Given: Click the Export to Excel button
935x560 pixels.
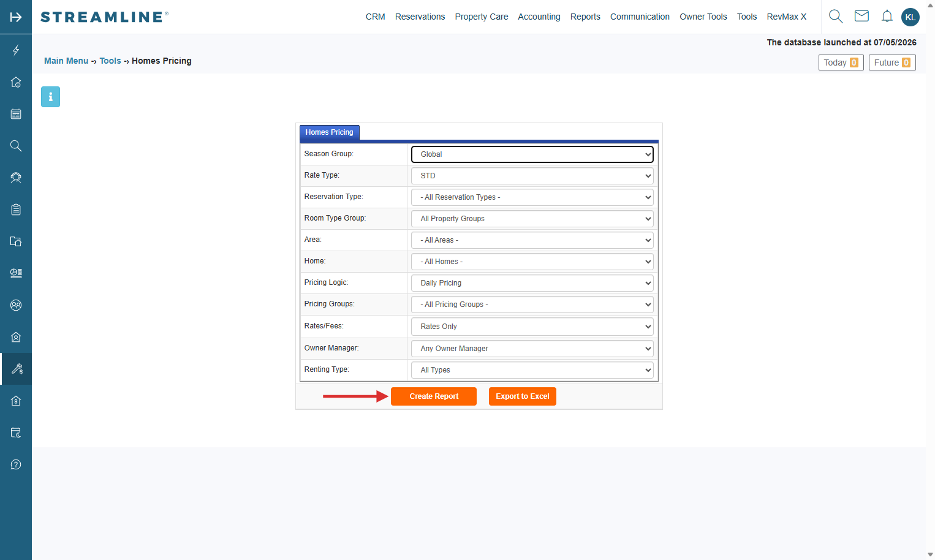Looking at the screenshot, I should [x=523, y=396].
